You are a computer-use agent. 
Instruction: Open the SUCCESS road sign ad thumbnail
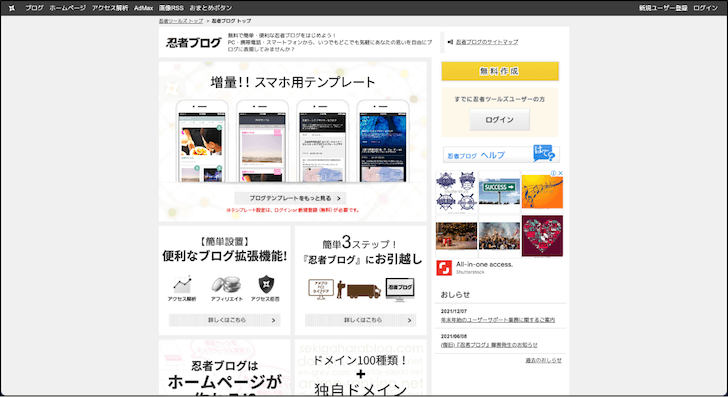499,192
